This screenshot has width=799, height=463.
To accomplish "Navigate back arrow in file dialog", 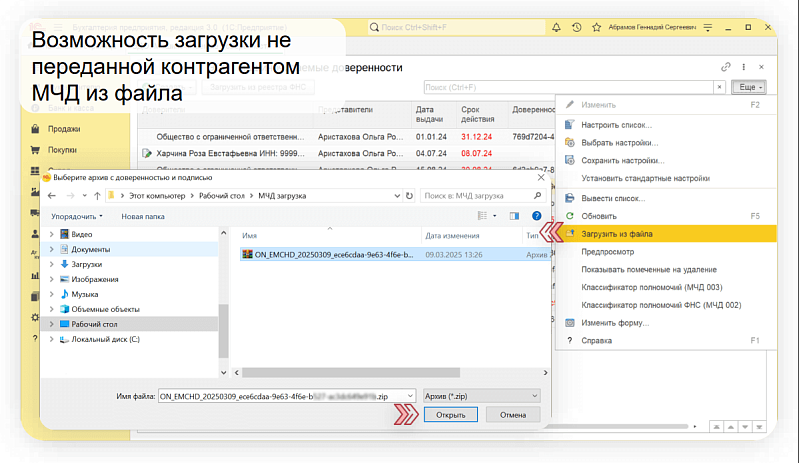I will [52, 196].
